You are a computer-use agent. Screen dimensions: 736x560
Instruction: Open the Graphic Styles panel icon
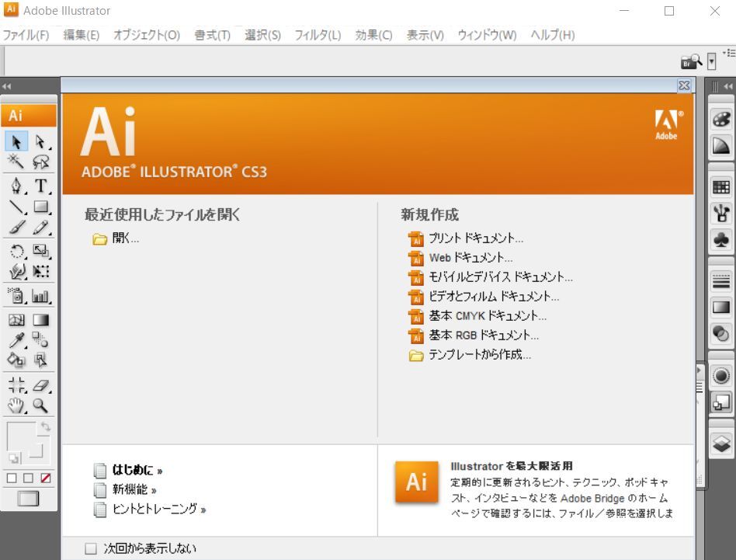721,402
